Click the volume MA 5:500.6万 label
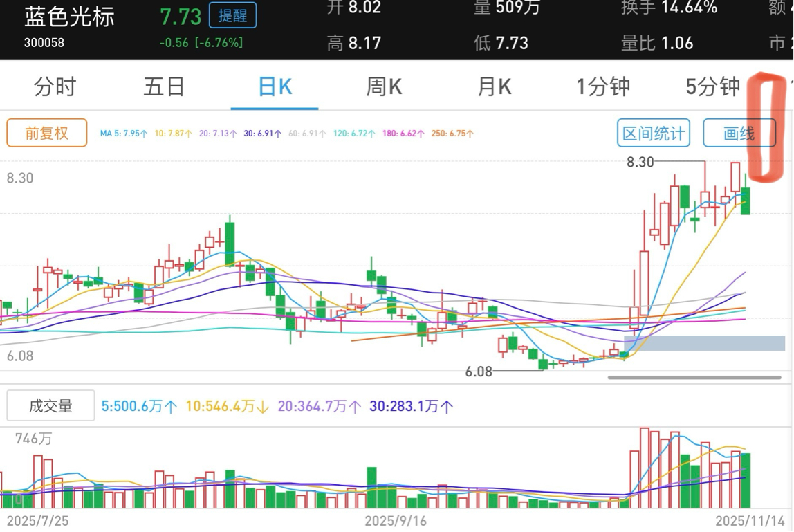Image resolution: width=794 pixels, height=532 pixels. pyautogui.click(x=139, y=406)
